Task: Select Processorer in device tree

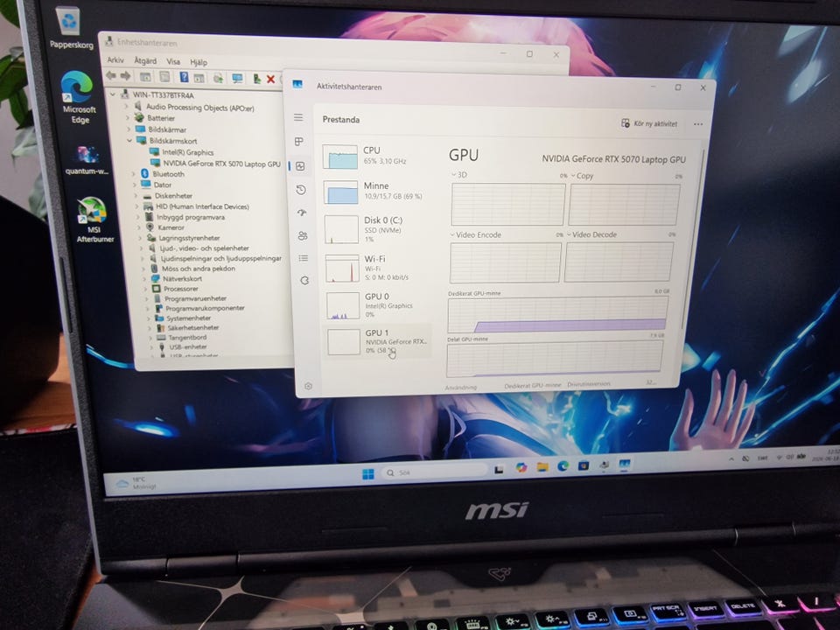Action: coord(175,288)
